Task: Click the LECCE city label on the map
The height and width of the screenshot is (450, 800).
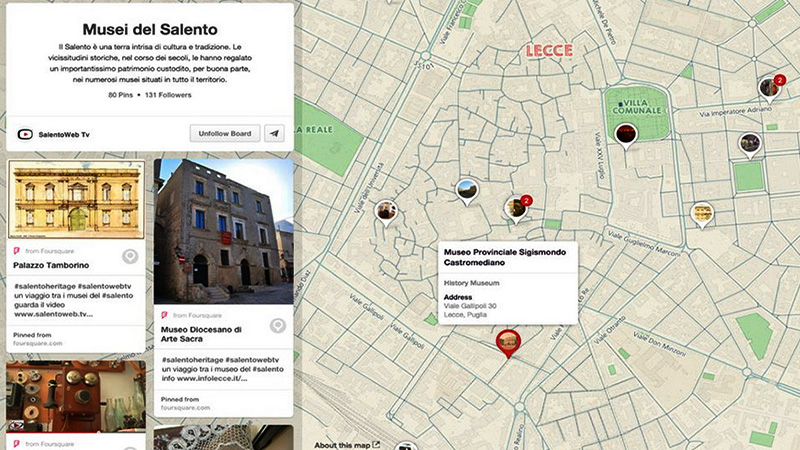Action: click(x=549, y=51)
